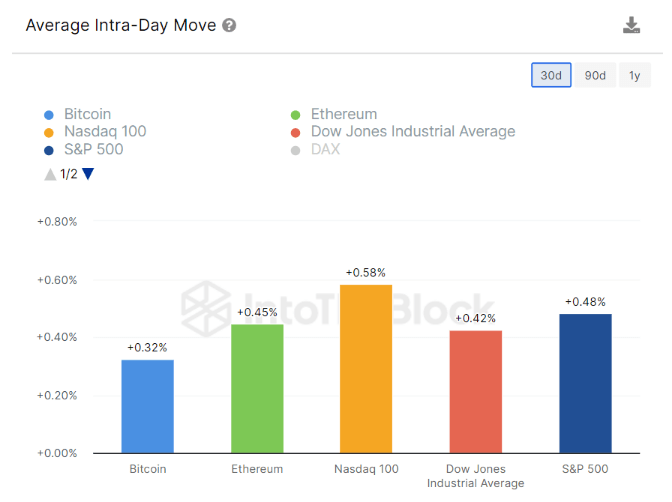Switch to the 1y time range
The height and width of the screenshot is (502, 672).
click(x=634, y=75)
